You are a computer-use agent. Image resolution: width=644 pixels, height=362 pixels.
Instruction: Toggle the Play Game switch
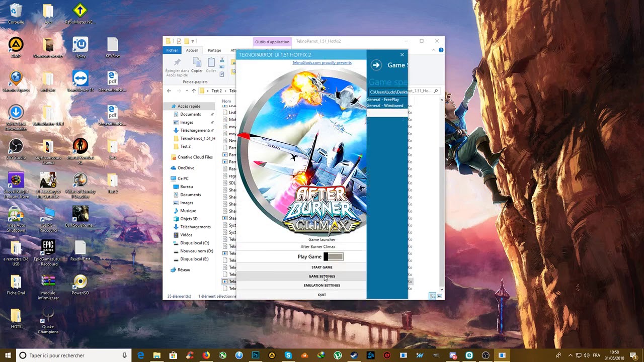tap(333, 256)
